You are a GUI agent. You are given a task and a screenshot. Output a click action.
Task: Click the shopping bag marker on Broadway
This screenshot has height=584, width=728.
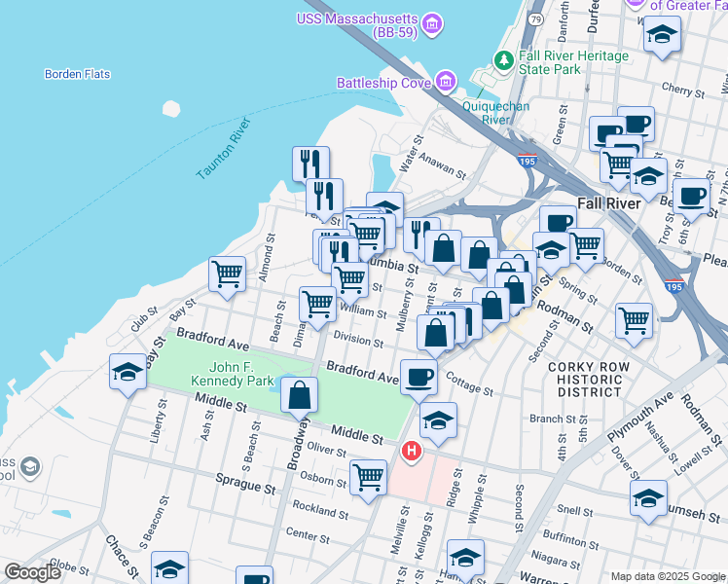point(300,395)
